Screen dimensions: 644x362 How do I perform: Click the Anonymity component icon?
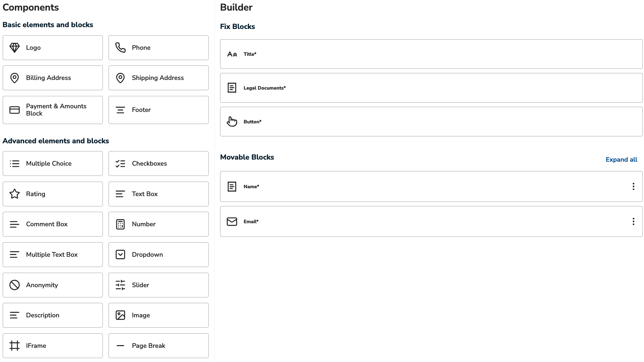(x=15, y=285)
